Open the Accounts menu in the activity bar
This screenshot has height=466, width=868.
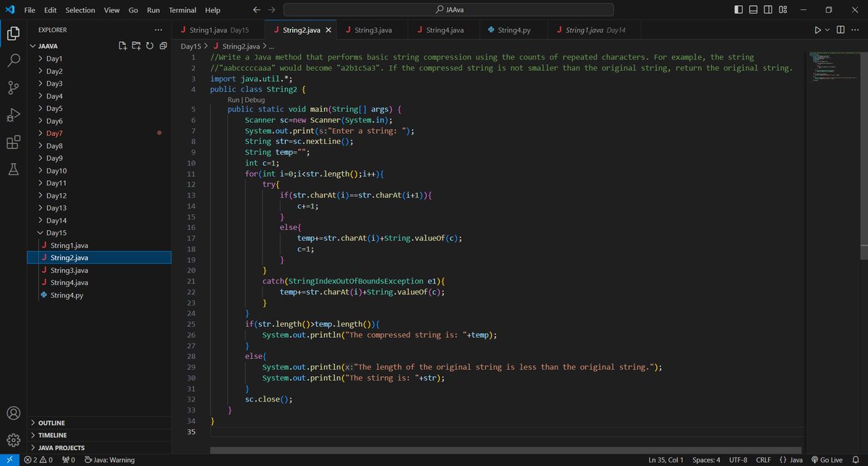coord(13,413)
